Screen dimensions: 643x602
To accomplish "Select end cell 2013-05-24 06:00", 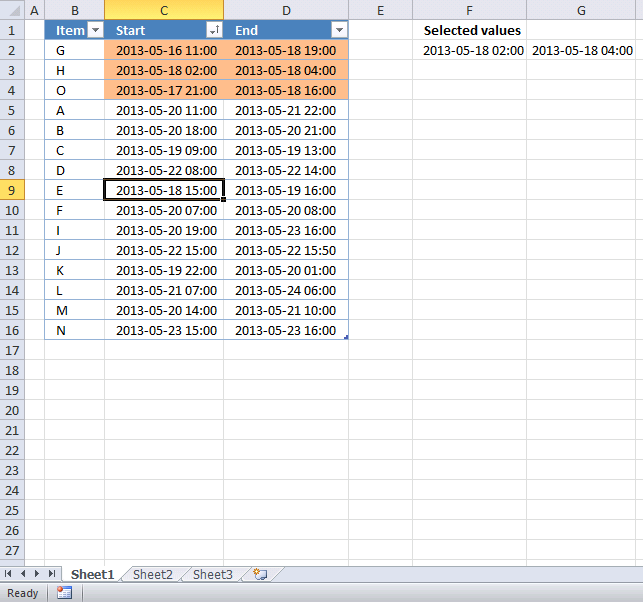I will (286, 290).
